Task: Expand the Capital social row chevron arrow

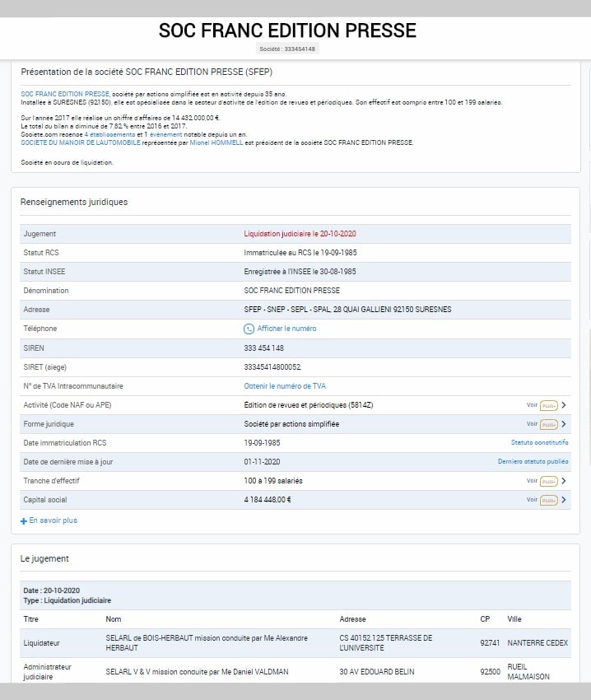Action: pyautogui.click(x=564, y=500)
